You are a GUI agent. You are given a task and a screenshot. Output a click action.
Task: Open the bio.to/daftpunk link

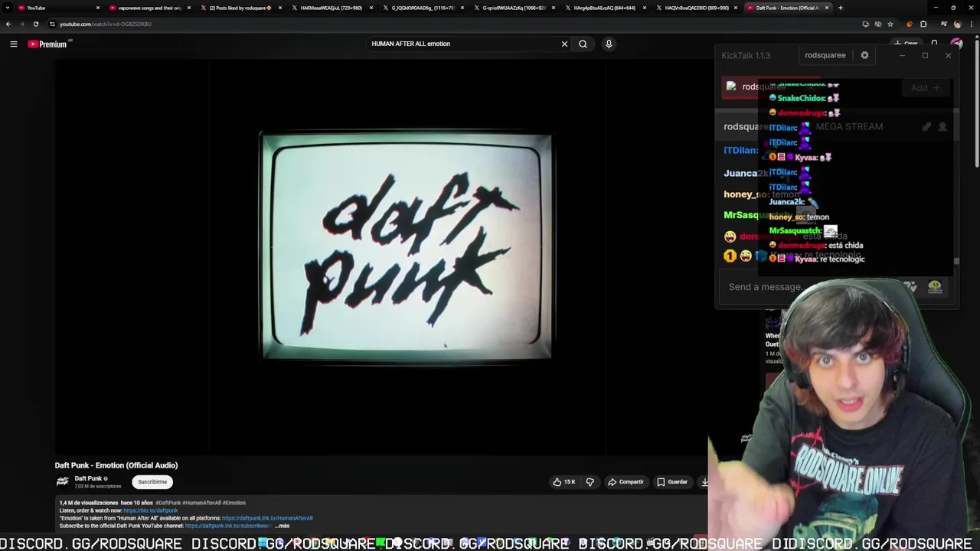(x=151, y=510)
